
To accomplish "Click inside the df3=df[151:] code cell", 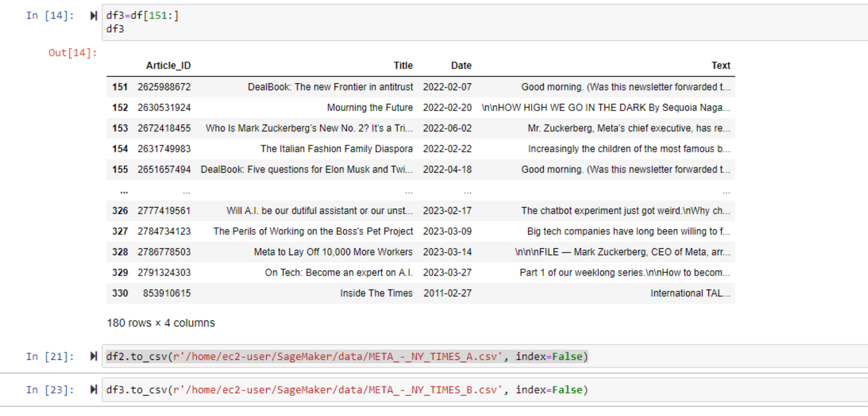I will pyautogui.click(x=485, y=22).
